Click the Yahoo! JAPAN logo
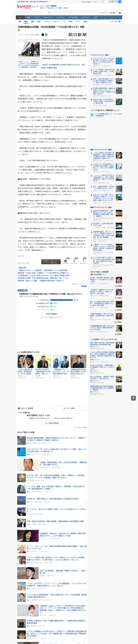138x644 pixels. tap(24, 7)
